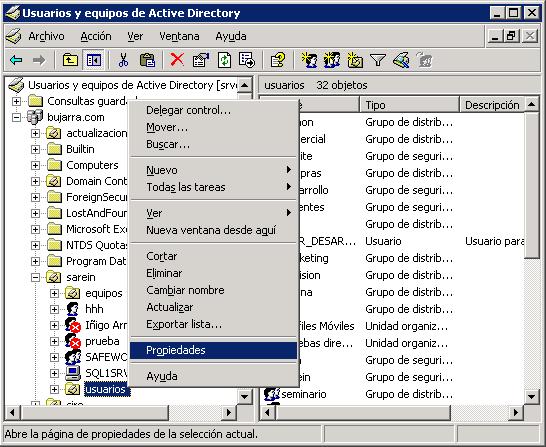Click the console icon beside Archivo menu
546x447 pixels.
[13, 36]
